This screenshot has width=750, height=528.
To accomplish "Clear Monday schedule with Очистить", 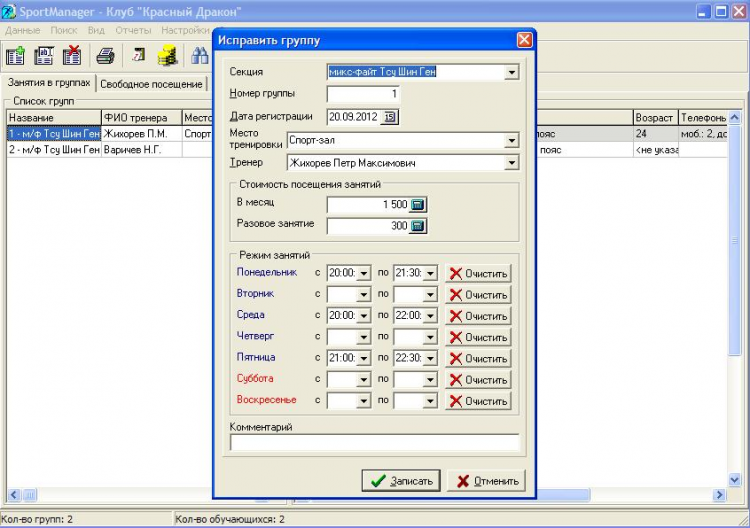I will [478, 274].
